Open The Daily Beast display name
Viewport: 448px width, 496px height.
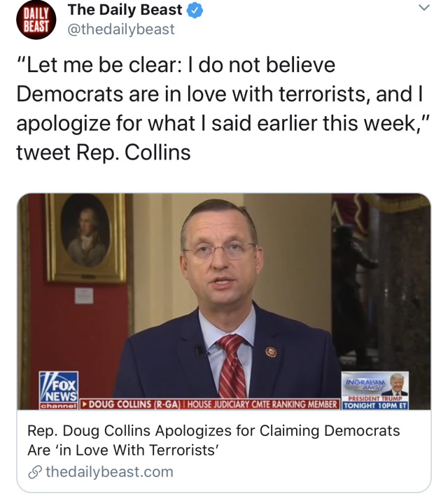tap(125, 10)
